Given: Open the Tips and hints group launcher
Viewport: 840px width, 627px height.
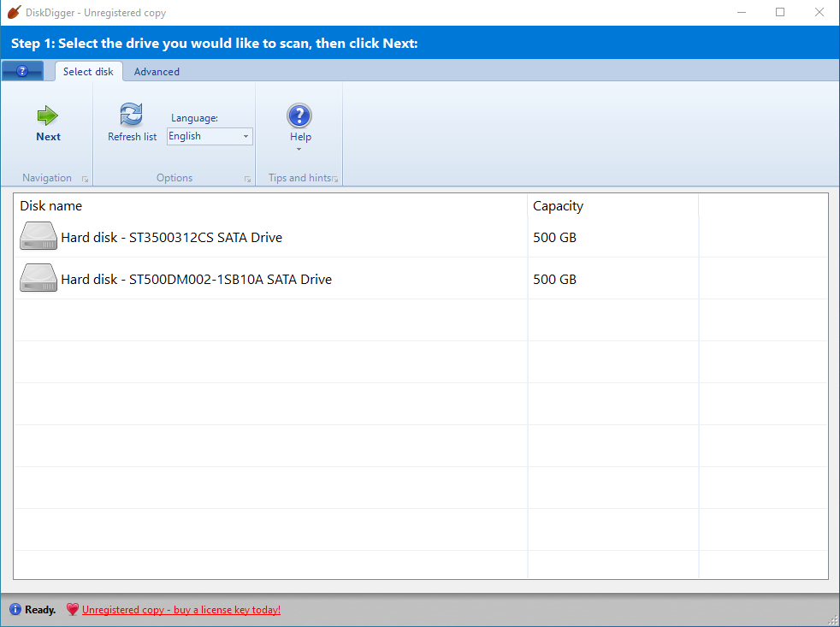Looking at the screenshot, I should (334, 179).
